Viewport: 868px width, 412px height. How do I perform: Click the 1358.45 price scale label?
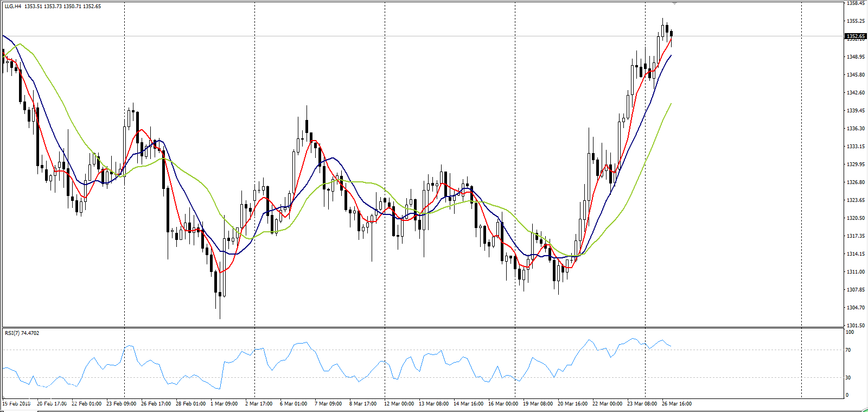[856, 3]
